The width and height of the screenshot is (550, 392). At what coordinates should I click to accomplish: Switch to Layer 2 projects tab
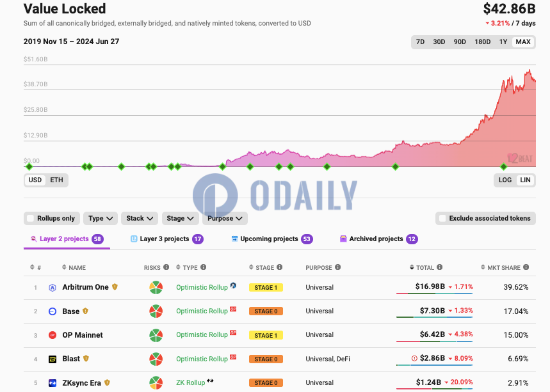(67, 239)
